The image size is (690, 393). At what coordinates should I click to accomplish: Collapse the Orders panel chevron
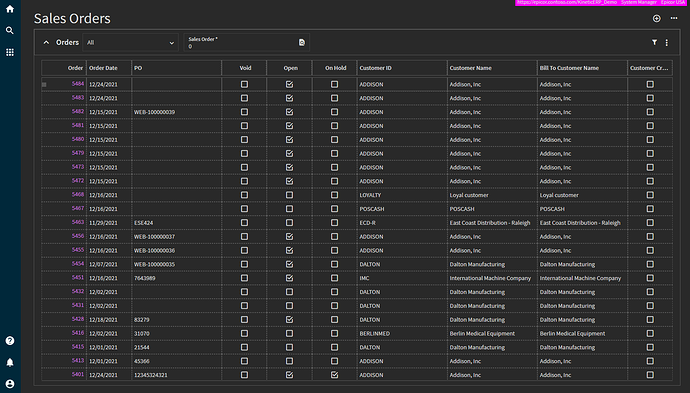(46, 42)
